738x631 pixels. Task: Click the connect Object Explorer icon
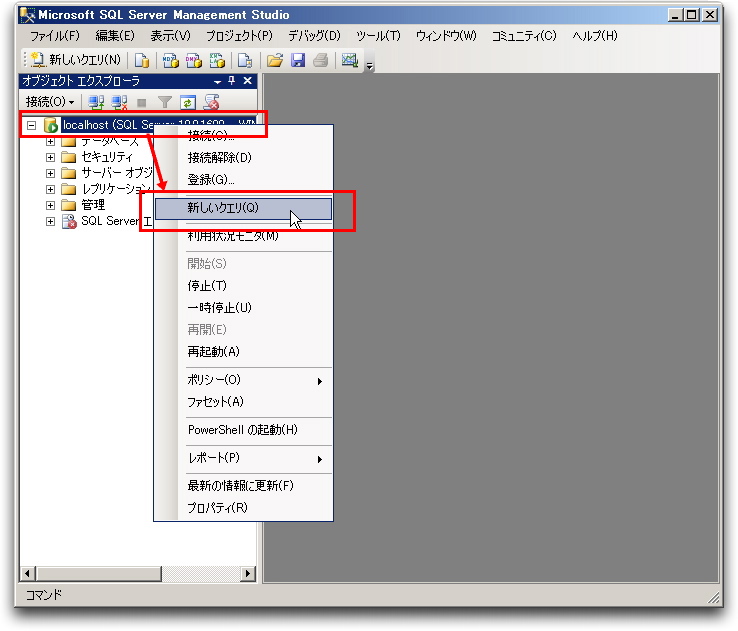click(96, 102)
